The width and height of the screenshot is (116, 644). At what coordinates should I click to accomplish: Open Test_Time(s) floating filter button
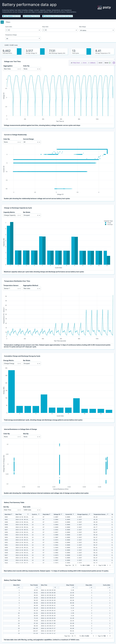point(37,588)
